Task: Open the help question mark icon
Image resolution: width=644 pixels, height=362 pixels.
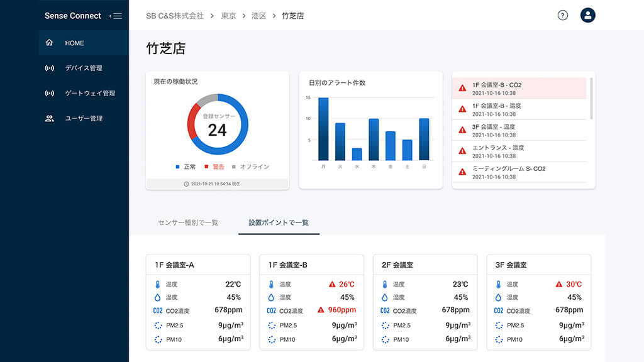Action: click(x=563, y=16)
